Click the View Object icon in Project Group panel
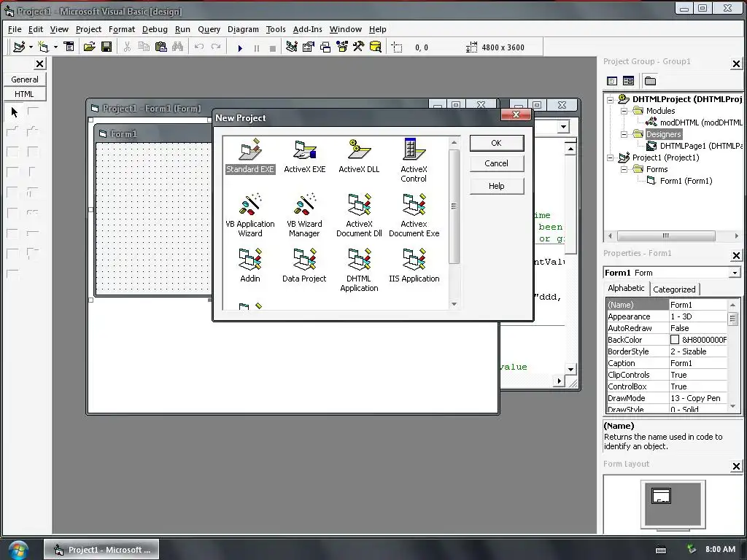Screen dimensions: 747x560 click(x=628, y=81)
